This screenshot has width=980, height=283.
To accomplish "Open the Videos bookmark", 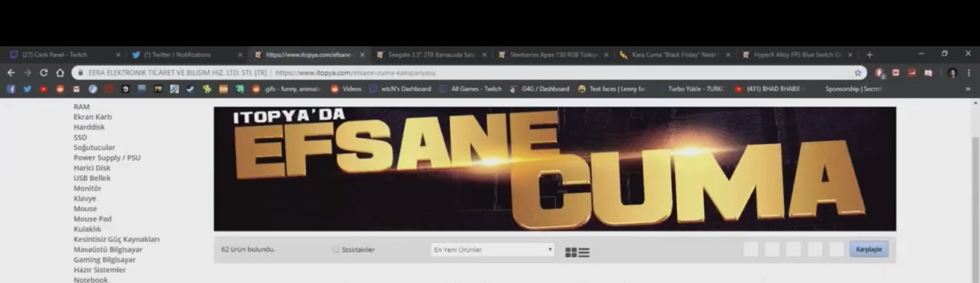I will click(346, 89).
